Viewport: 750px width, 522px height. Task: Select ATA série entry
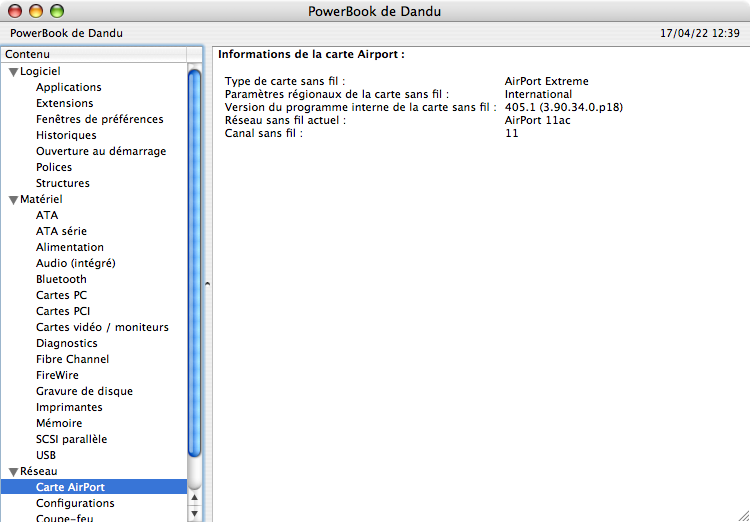point(61,231)
